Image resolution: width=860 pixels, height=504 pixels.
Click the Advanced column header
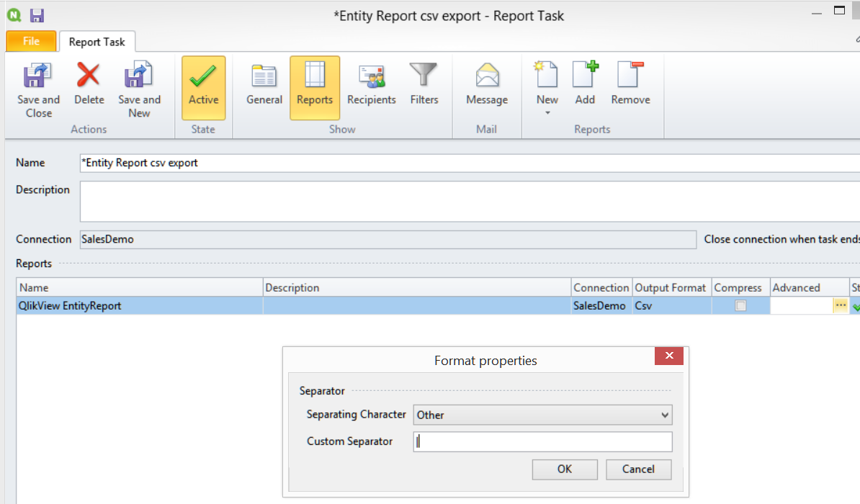(809, 287)
